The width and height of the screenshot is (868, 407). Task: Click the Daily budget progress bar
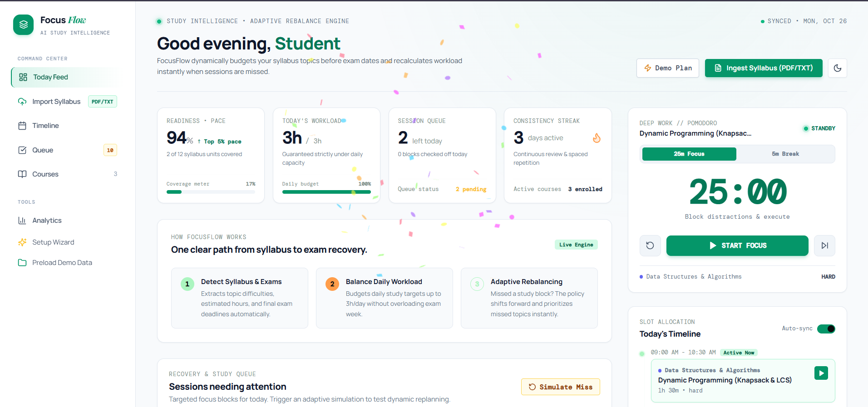click(x=326, y=192)
